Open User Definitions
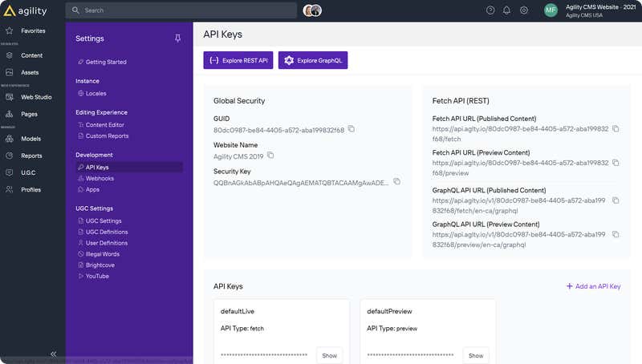Screen dimensions: 642x364 tap(103, 243)
